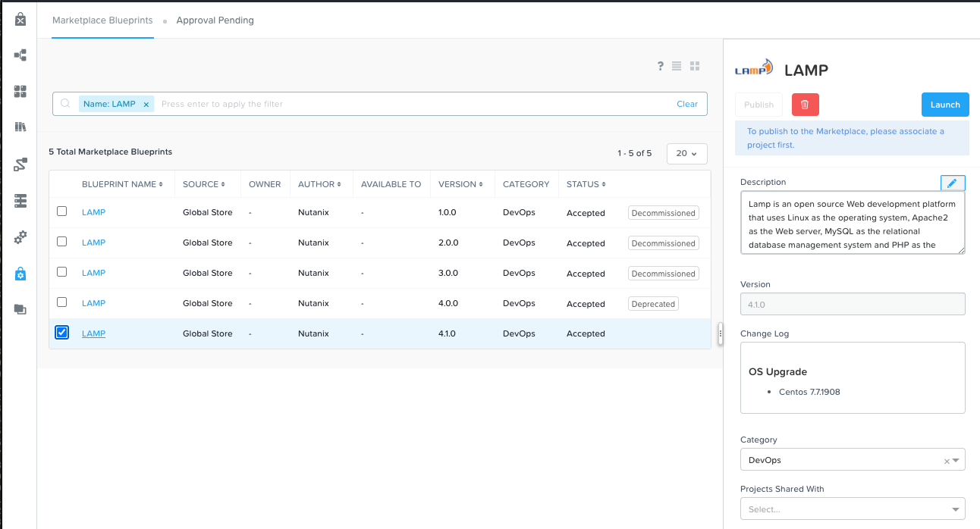Image resolution: width=980 pixels, height=529 pixels.
Task: Switch to list view layout
Action: click(677, 67)
